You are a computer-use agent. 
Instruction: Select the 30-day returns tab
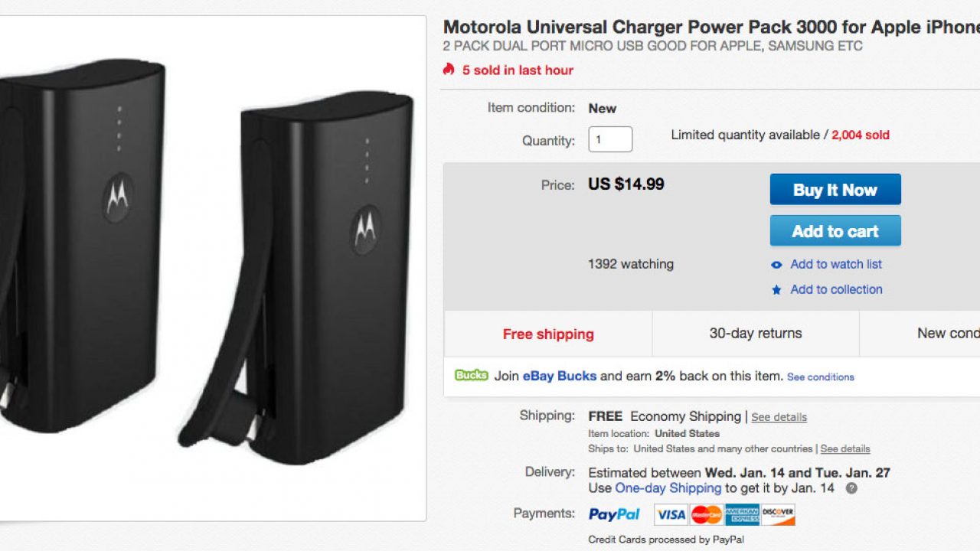756,334
